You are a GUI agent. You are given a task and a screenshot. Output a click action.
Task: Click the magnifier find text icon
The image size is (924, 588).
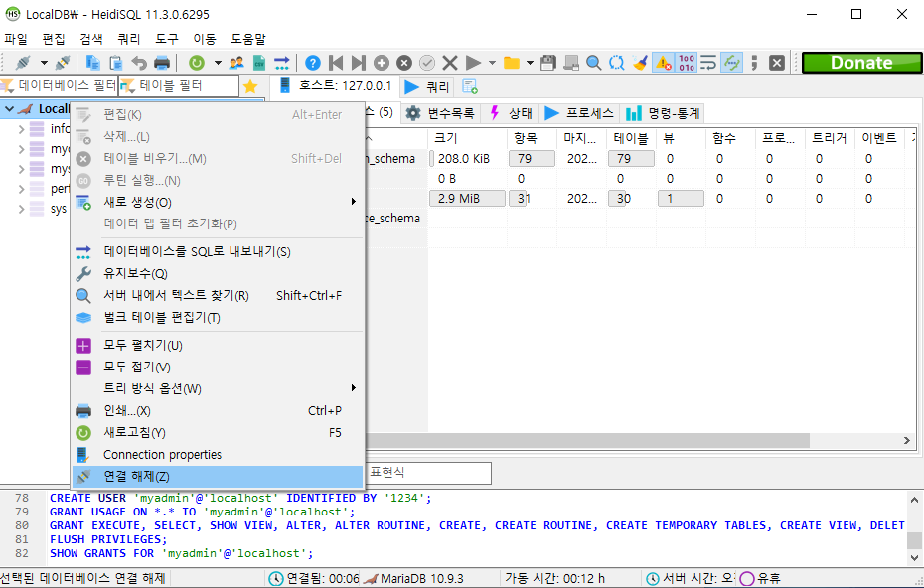(x=594, y=63)
